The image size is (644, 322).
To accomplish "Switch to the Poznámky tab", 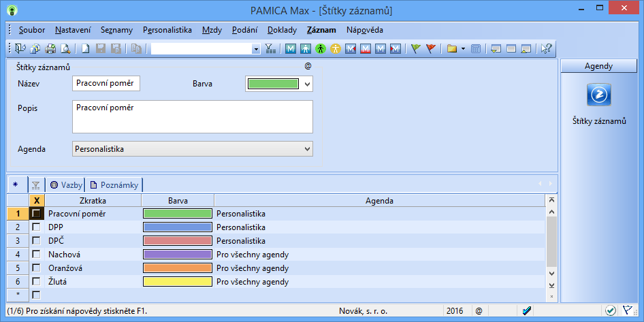I will pos(114,184).
